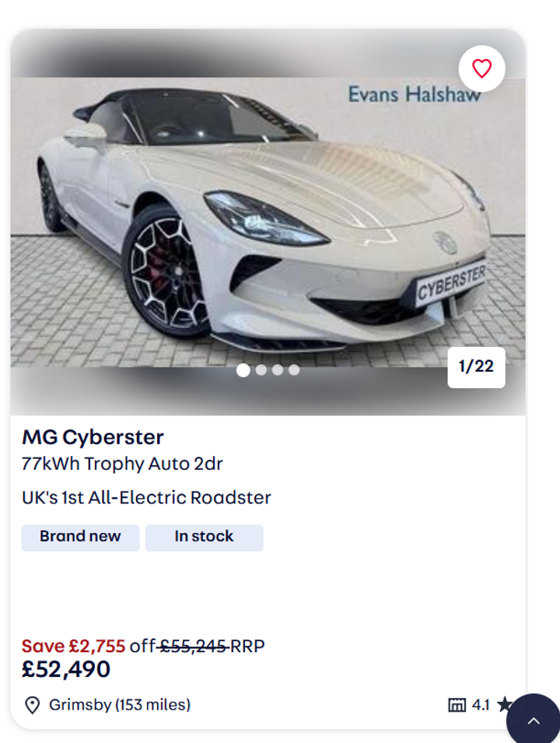Click the 4.1 dealer rating number
Screen dimensions: 560x743
click(x=481, y=705)
